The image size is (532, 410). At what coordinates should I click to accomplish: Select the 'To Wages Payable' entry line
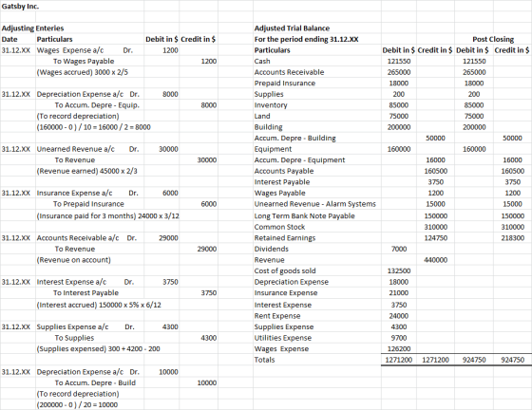(x=84, y=61)
